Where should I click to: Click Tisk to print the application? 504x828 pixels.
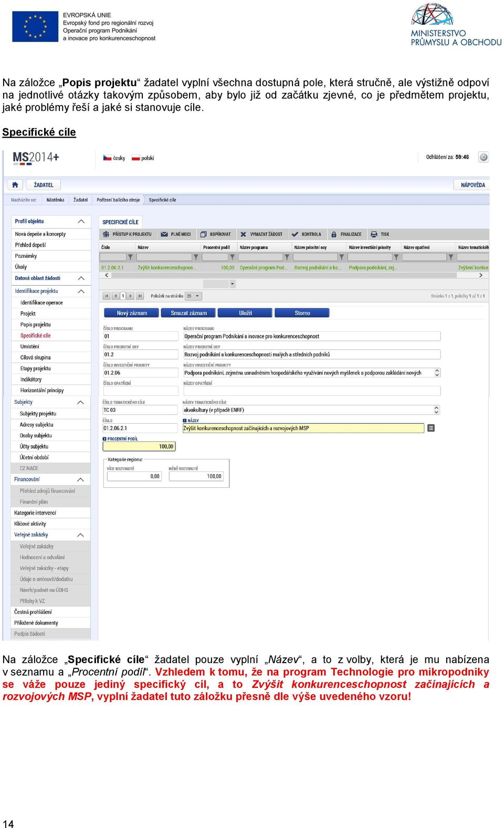point(380,234)
